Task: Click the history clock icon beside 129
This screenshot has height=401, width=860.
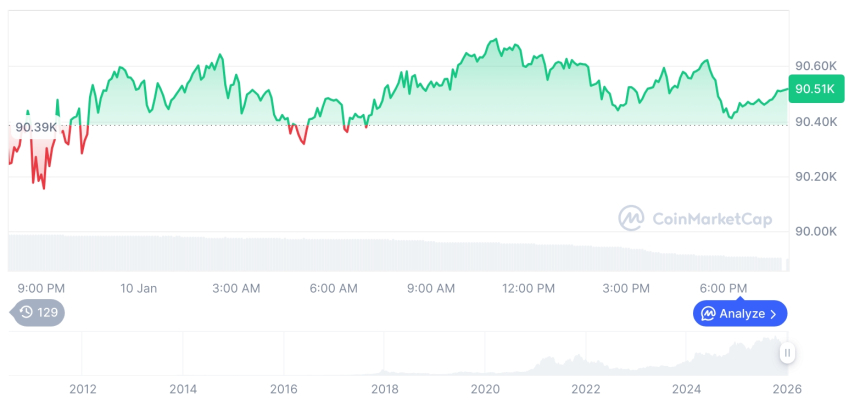Action: (x=26, y=312)
